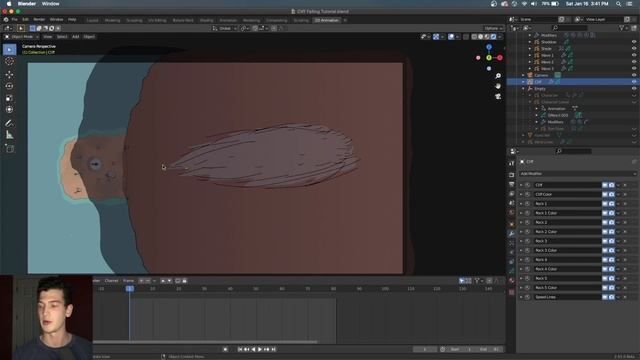
Task: Open the viewport Options dropdown
Action: pos(493,28)
